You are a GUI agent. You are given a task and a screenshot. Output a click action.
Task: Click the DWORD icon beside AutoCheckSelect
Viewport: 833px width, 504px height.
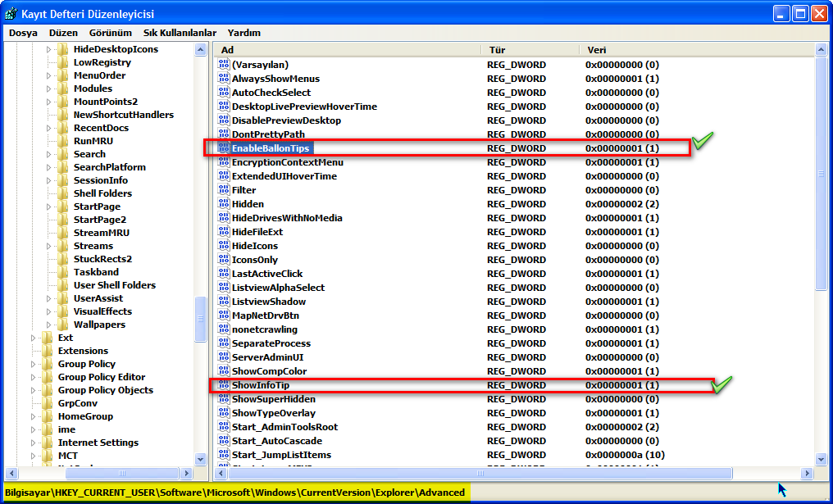(224, 93)
